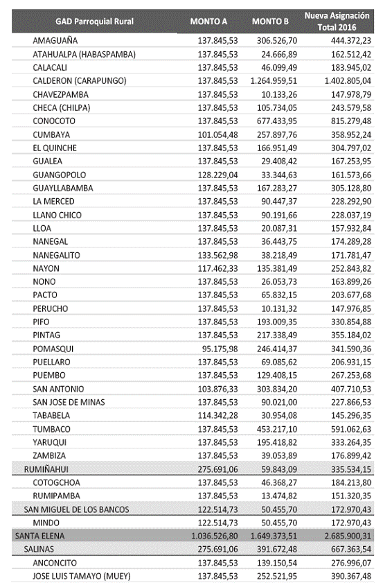Click SANTA ELENA total value 2.685.900,31
Viewport: 392px width, 585px height.
tap(348, 536)
